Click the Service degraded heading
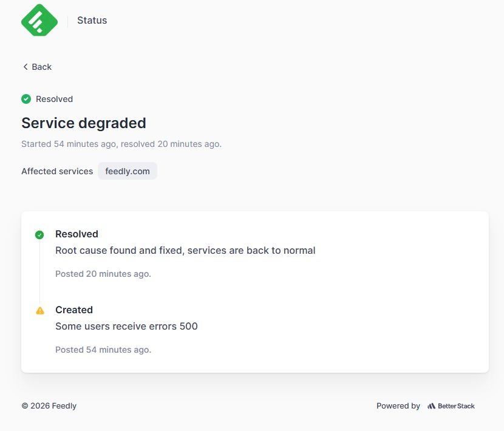 pos(84,123)
